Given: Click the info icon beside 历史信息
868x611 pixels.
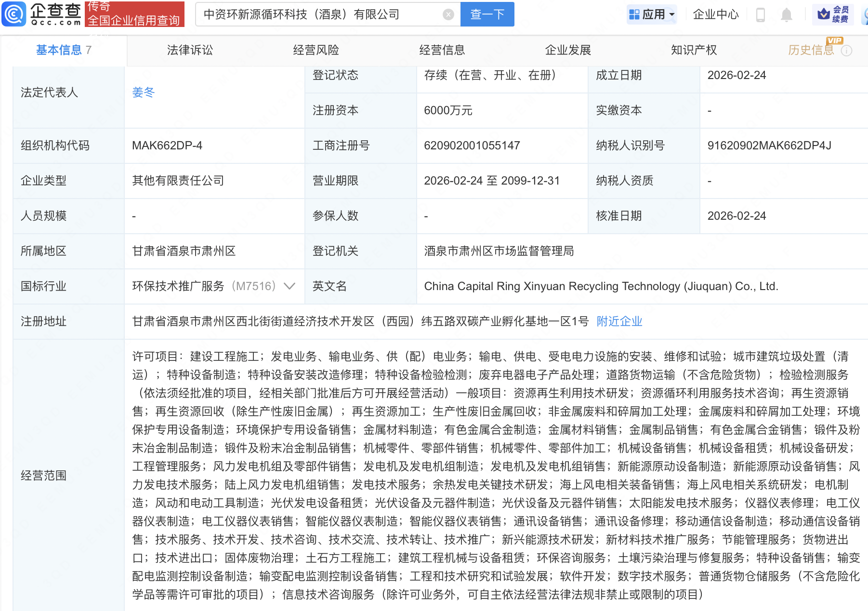Looking at the screenshot, I should (846, 51).
